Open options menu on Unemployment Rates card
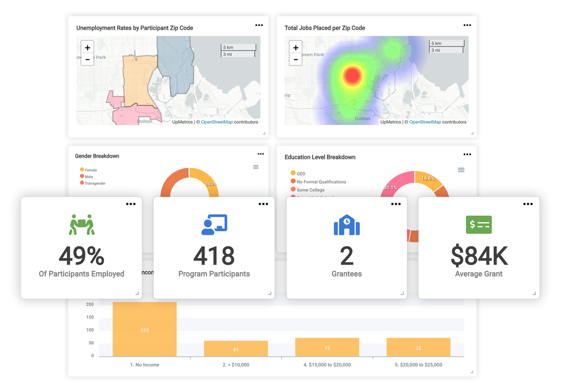 [259, 24]
